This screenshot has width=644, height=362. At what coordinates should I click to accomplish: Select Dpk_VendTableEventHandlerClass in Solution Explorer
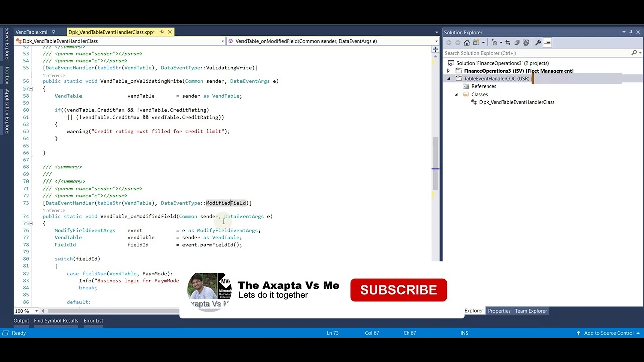point(517,102)
